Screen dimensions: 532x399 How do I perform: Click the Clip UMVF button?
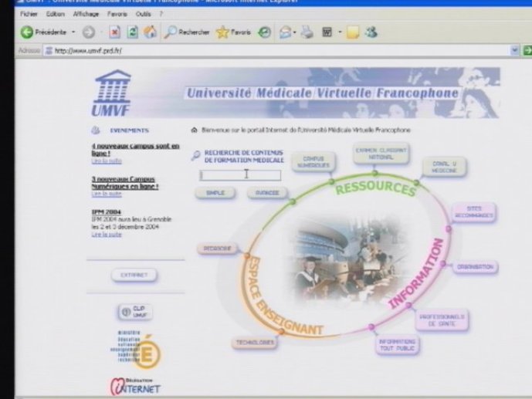click(135, 312)
